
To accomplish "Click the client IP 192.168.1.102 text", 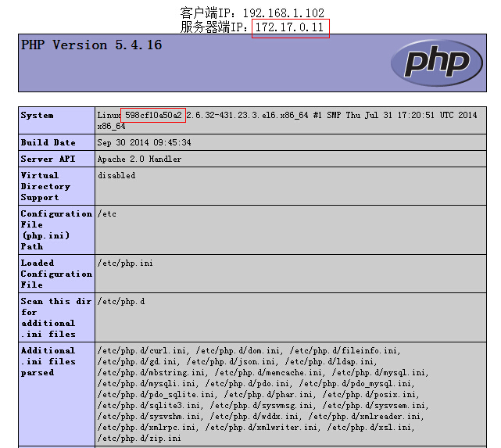I will pos(284,13).
